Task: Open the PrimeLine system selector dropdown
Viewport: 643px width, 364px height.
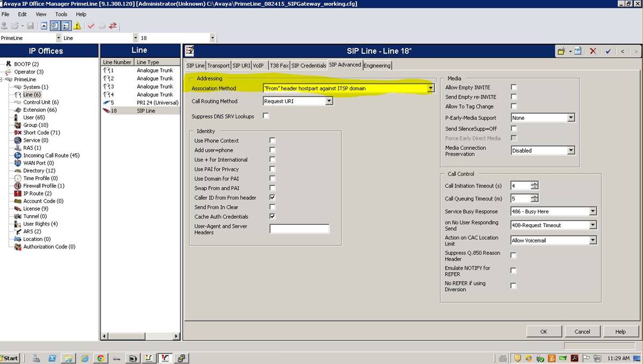Action: (x=58, y=38)
